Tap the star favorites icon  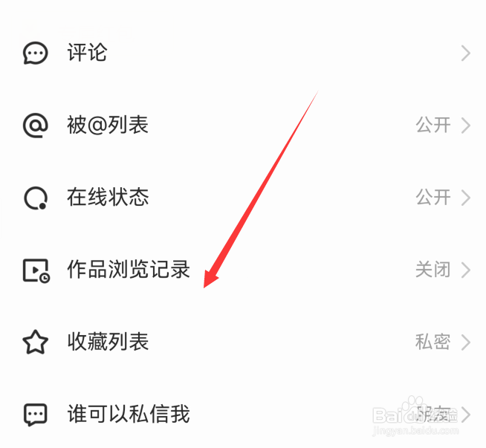click(36, 342)
